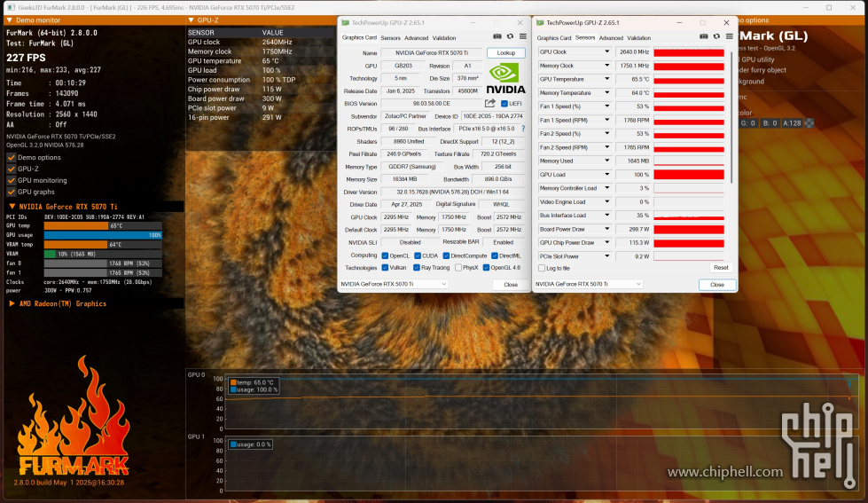This screenshot has width=868, height=503.
Task: Click the B: 0 color value field
Action: (x=770, y=123)
